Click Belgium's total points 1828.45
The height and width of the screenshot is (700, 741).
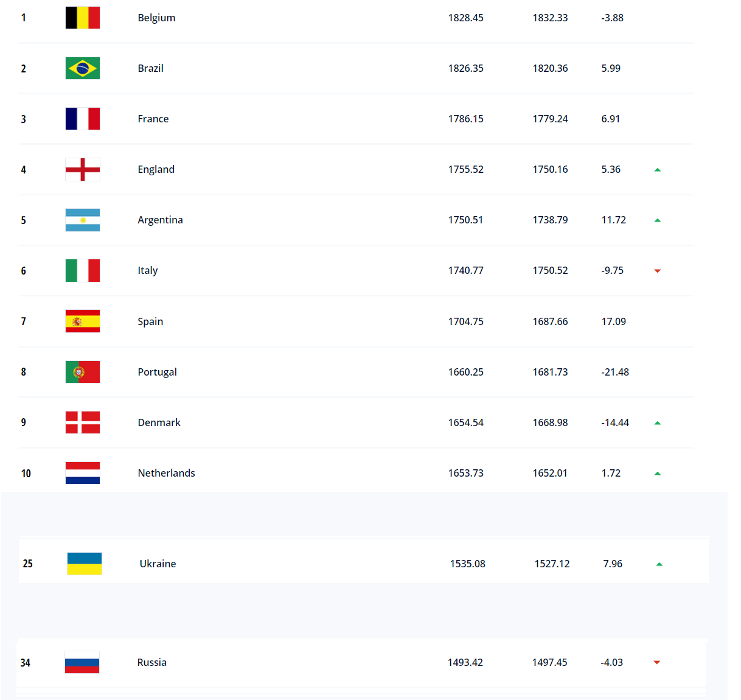pos(466,18)
